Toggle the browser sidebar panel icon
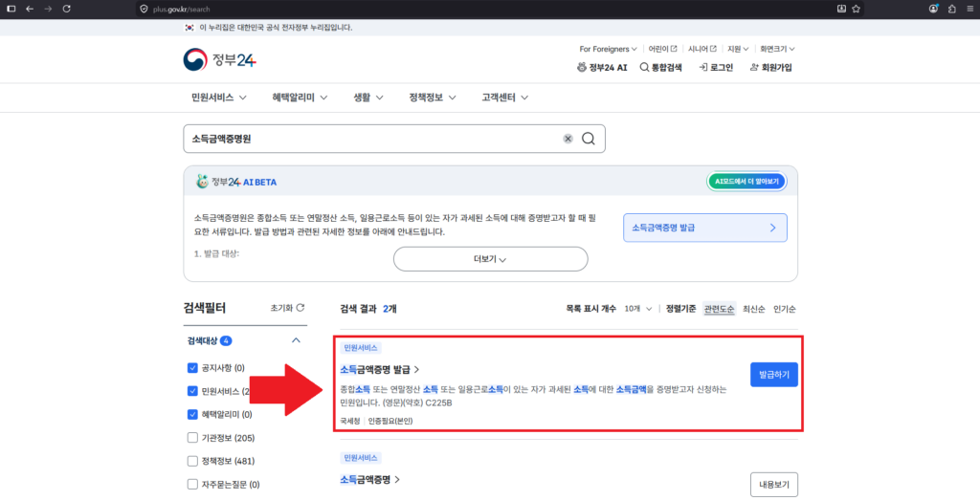The width and height of the screenshot is (980, 501). pos(11,9)
